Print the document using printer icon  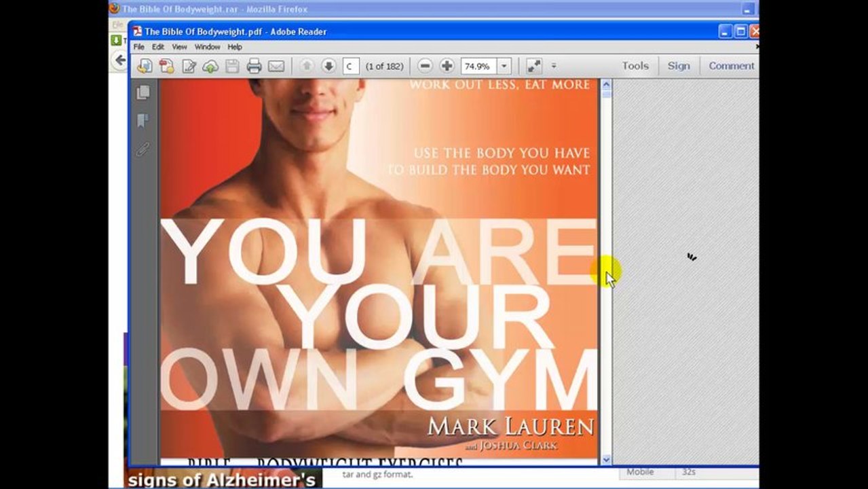[x=254, y=66]
